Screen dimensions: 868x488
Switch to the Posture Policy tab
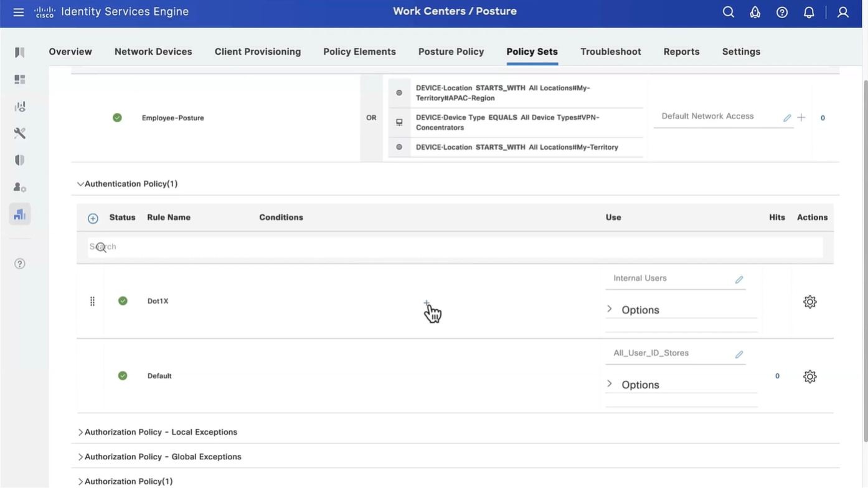click(451, 52)
